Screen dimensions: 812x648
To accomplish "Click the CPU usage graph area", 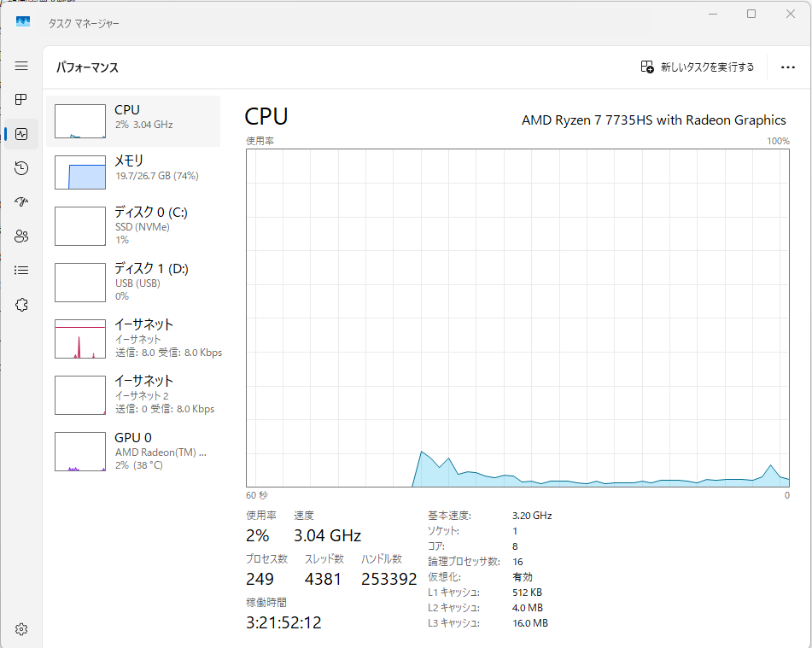I will (x=517, y=318).
